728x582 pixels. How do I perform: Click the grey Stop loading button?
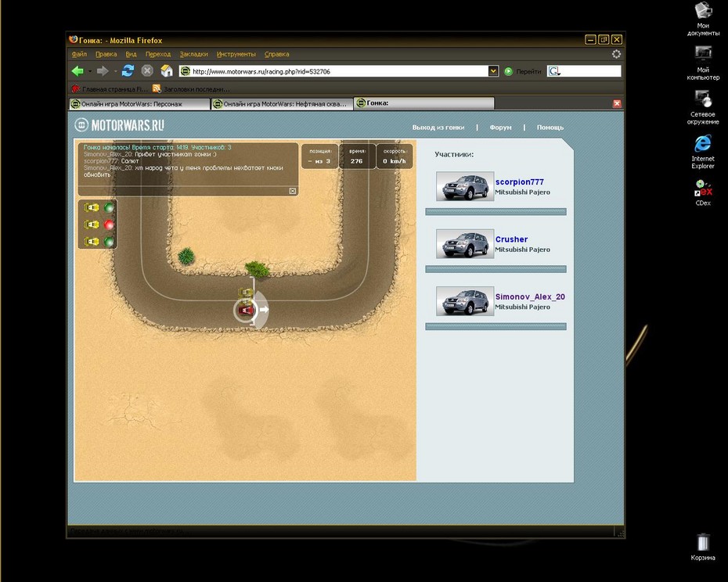coord(147,71)
